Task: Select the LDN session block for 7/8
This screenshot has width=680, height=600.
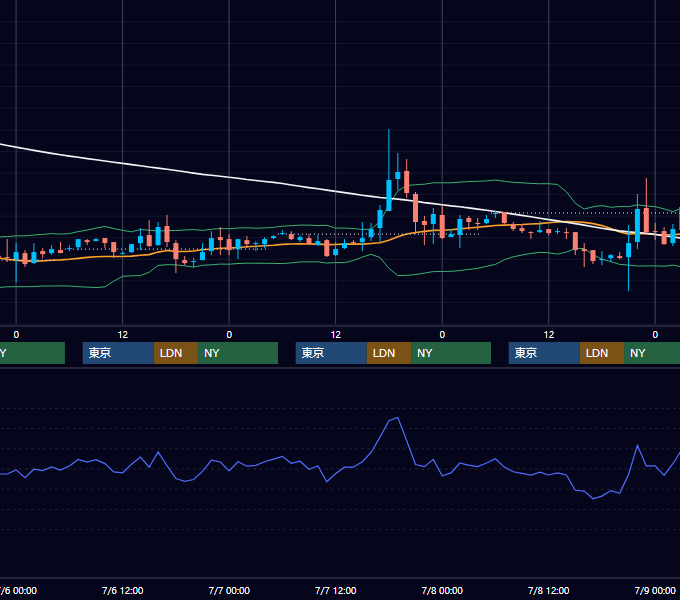Action: click(x=602, y=353)
